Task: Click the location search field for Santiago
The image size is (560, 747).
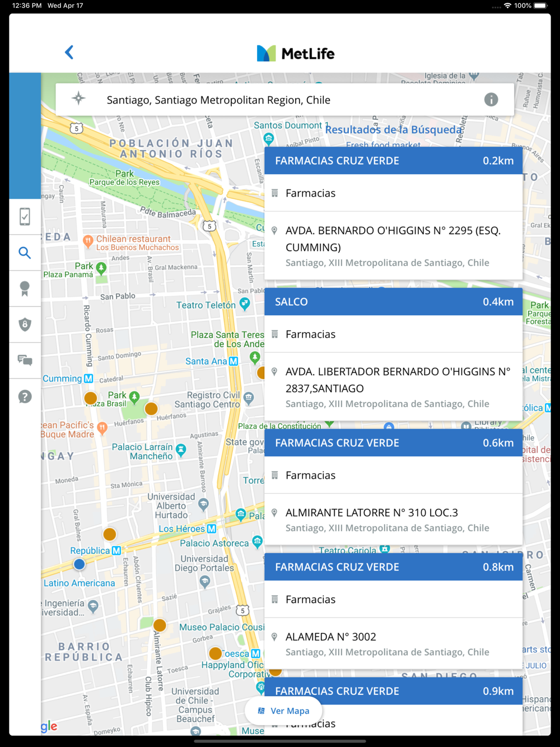Action: click(280, 100)
